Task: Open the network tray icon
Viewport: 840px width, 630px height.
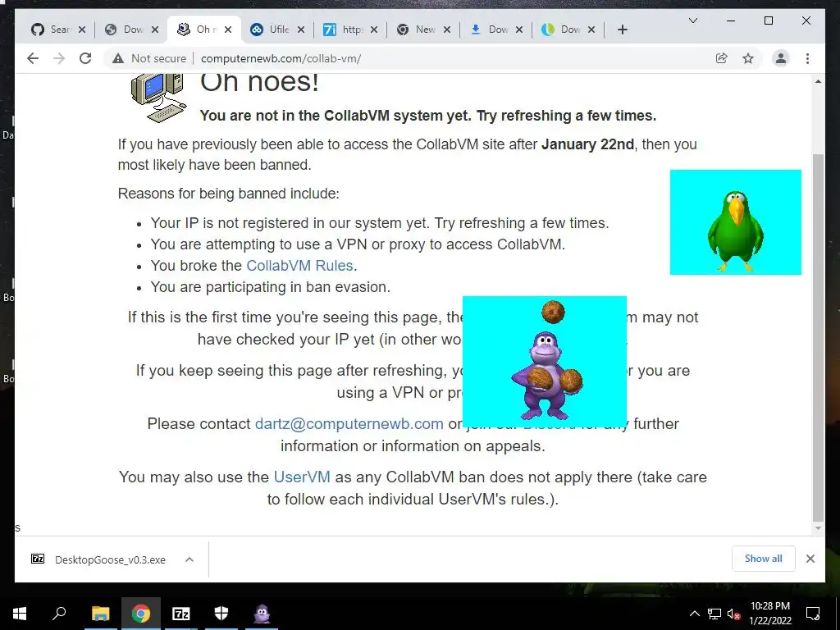Action: coord(714,614)
